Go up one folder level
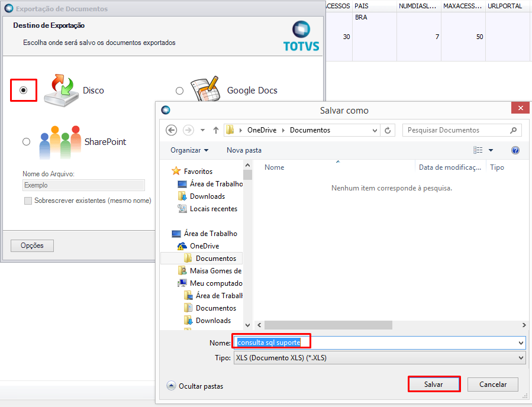532x407 pixels. point(215,130)
